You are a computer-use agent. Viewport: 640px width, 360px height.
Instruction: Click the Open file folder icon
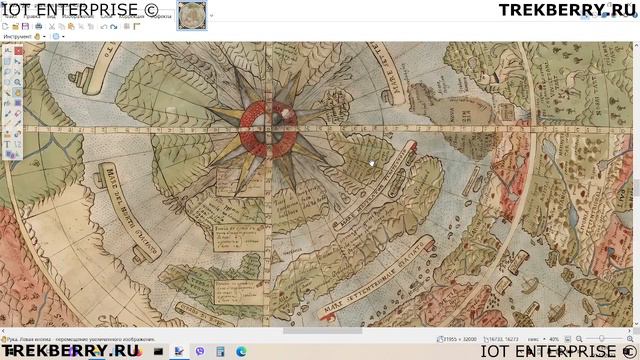(15, 27)
